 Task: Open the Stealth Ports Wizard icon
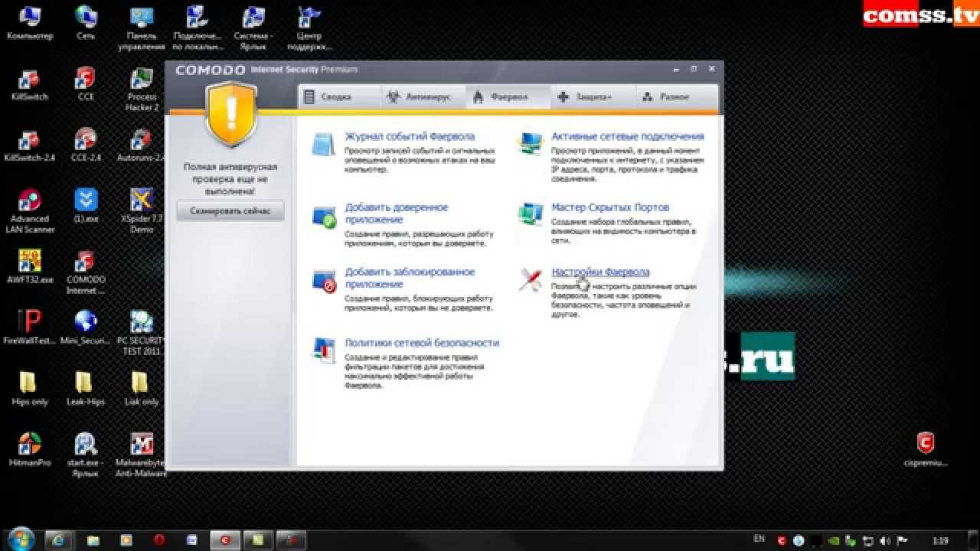coord(531,215)
